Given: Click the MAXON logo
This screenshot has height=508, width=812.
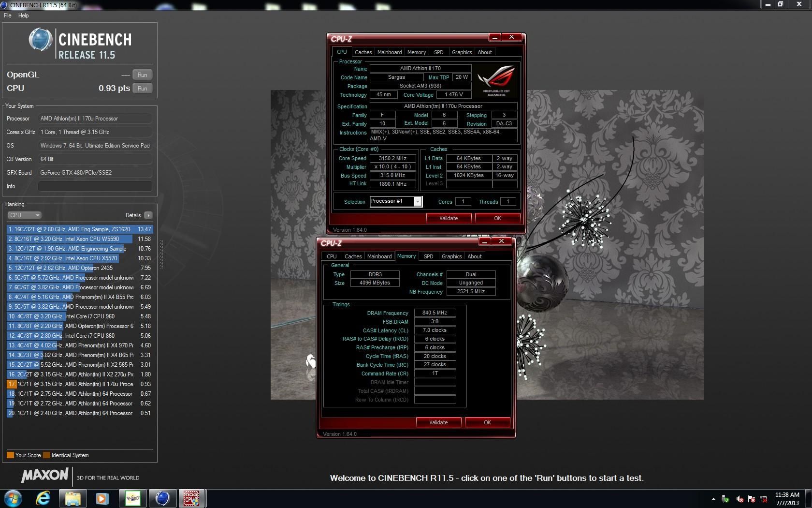Looking at the screenshot, I should pos(45,476).
